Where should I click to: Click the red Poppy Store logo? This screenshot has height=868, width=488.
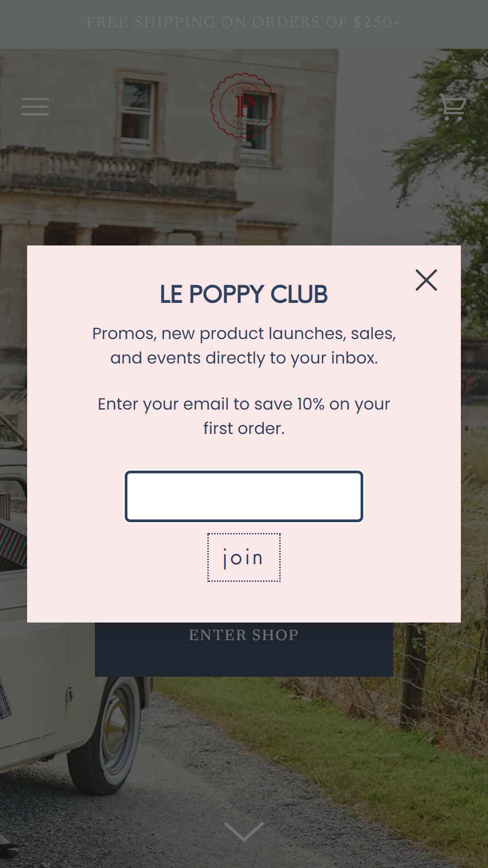coord(244,105)
